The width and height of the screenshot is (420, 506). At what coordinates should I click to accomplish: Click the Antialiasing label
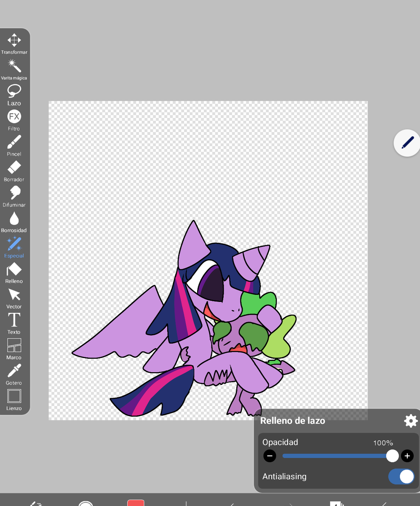click(x=284, y=476)
